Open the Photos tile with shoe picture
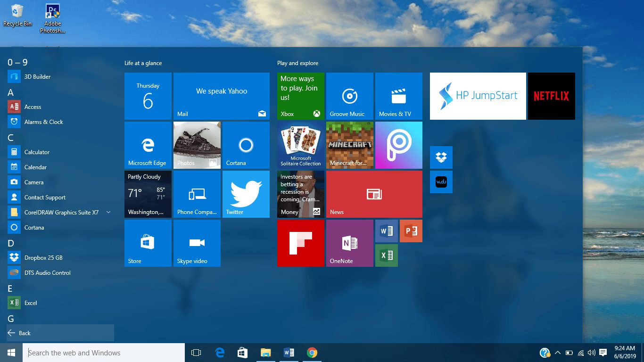 [197, 145]
